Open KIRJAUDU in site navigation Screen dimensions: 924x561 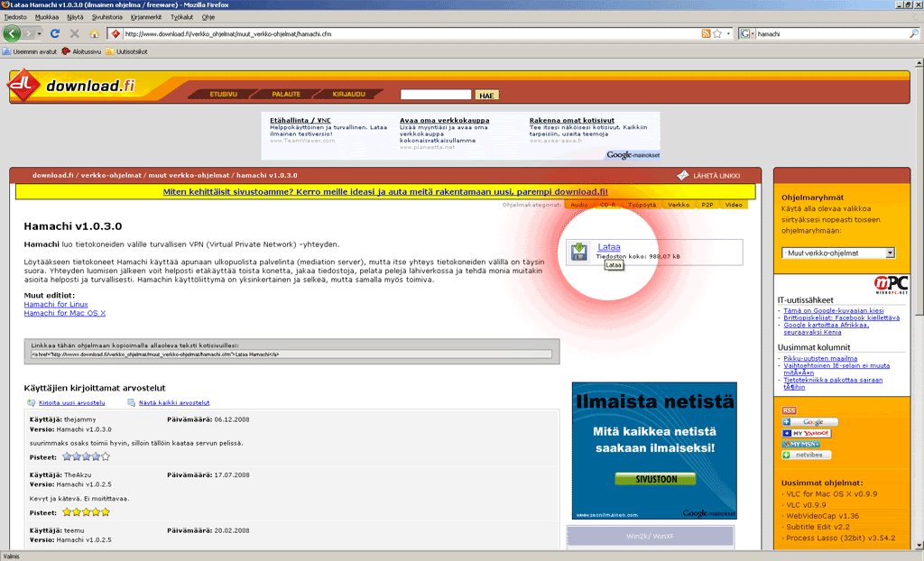coord(348,95)
